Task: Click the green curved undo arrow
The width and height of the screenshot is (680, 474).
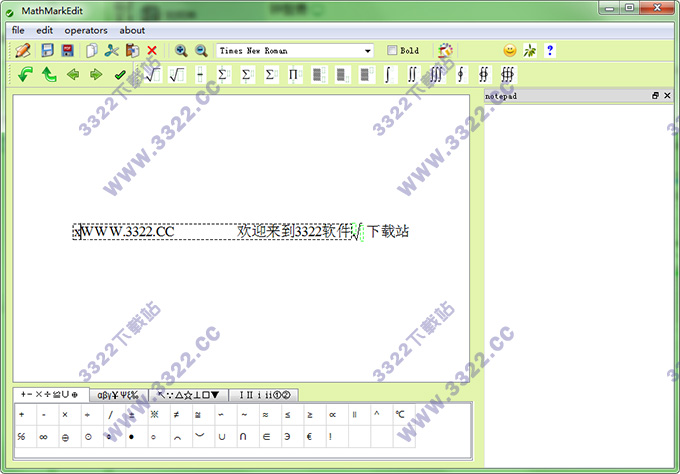Action: coord(26,74)
